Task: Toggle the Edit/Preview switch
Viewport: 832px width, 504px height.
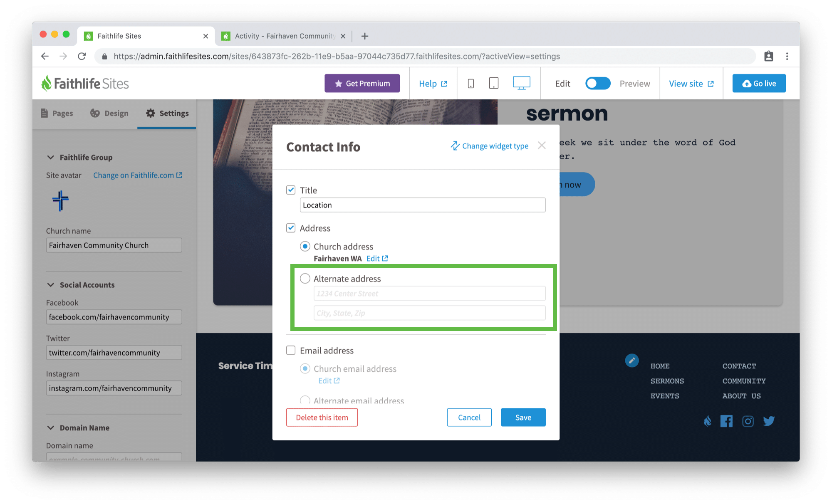Action: 597,84
